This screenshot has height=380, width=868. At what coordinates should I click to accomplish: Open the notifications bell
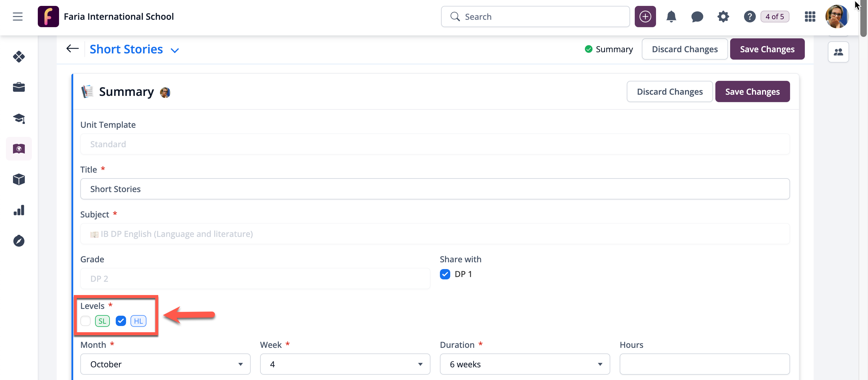click(671, 17)
